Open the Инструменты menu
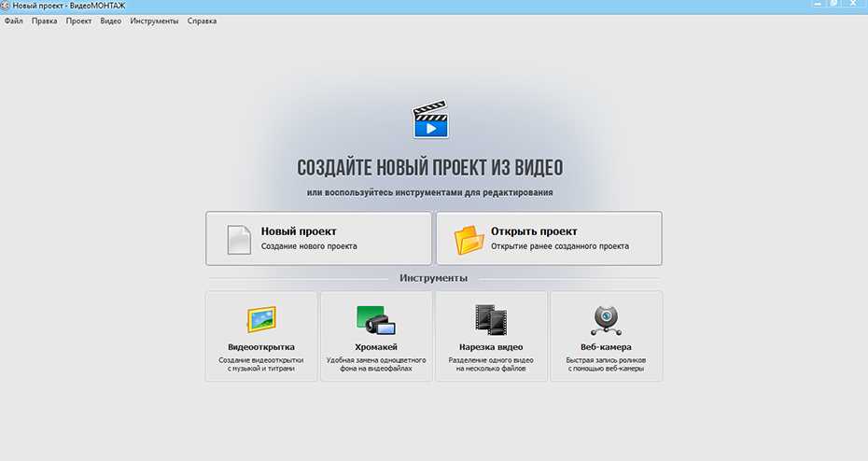The image size is (868, 461). 154,21
